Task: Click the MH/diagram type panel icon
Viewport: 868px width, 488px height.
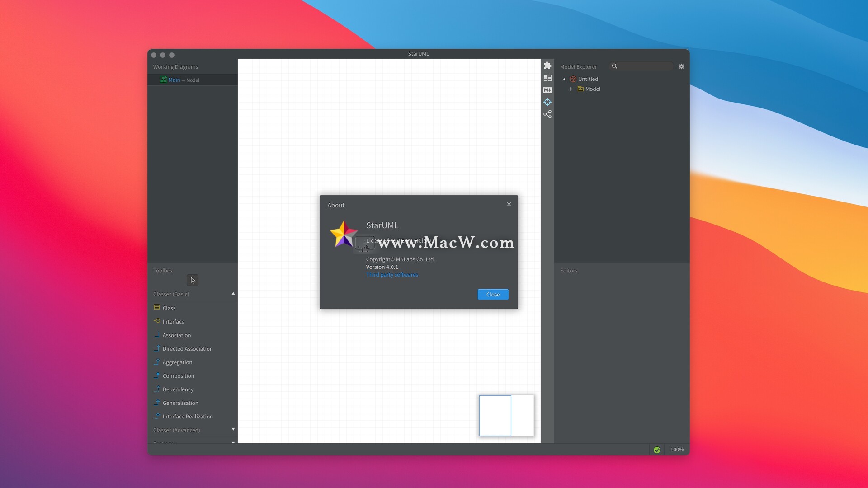Action: coord(547,89)
